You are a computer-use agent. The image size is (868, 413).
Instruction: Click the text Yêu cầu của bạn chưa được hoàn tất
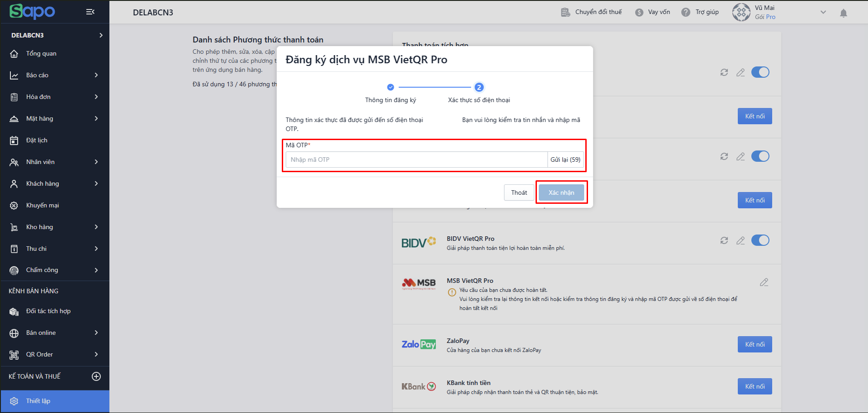[x=503, y=290]
